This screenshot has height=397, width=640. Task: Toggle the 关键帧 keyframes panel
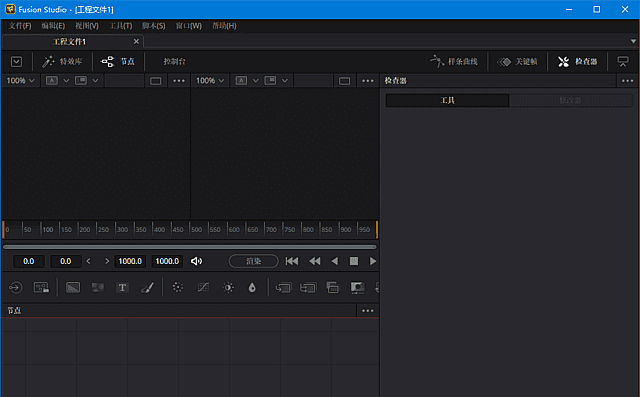[517, 62]
